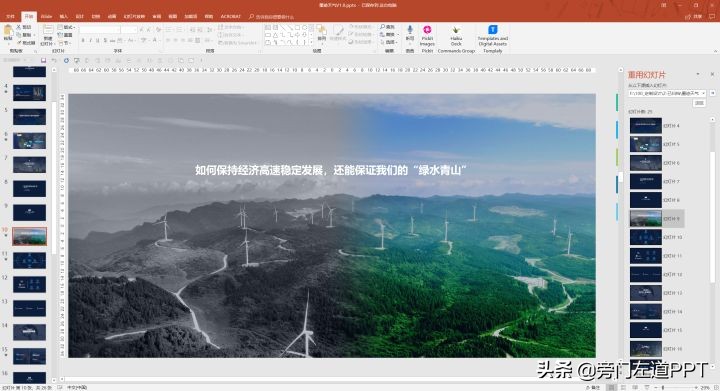Open the Replace dropdown arrow
Viewport: 720px width, 391px height.
(397, 35)
